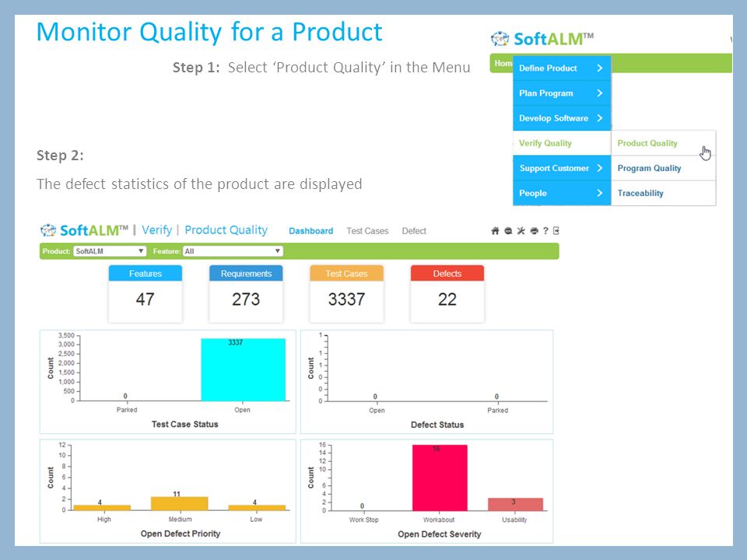Click the Product Quality breadcrumb link
This screenshot has width=747, height=560.
tap(226, 230)
